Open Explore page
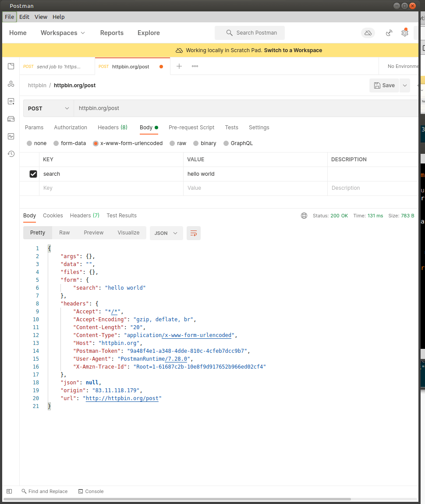Screen dimensions: 425x504 point(149,33)
